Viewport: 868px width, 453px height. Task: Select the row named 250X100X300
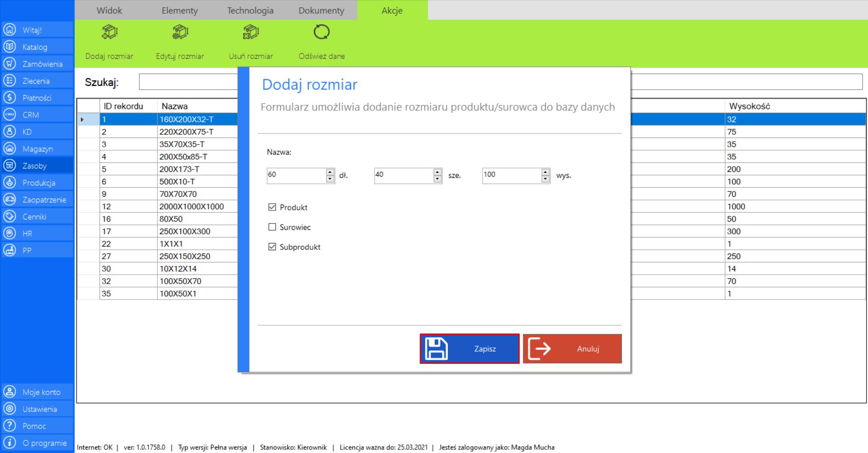(x=185, y=231)
